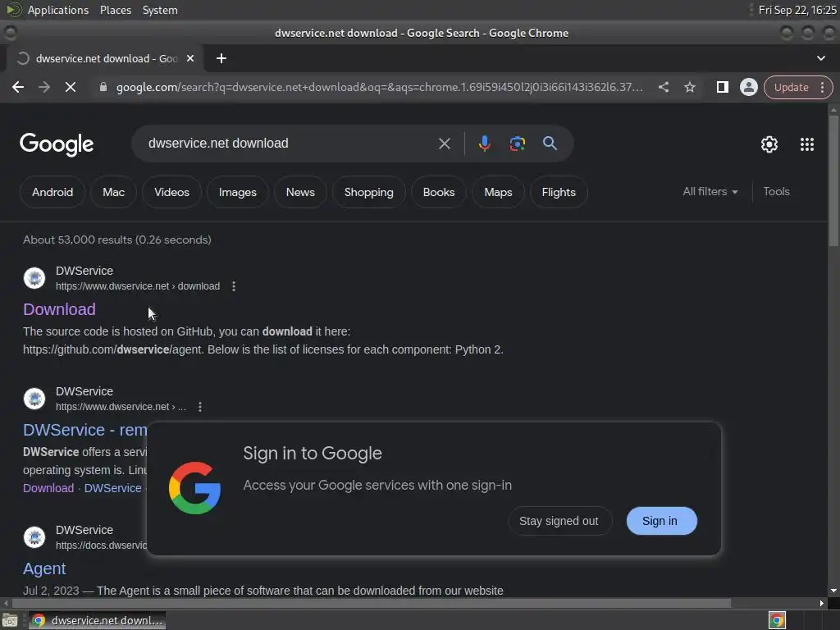This screenshot has width=840, height=630.
Task: Switch to News results
Action: tap(300, 192)
